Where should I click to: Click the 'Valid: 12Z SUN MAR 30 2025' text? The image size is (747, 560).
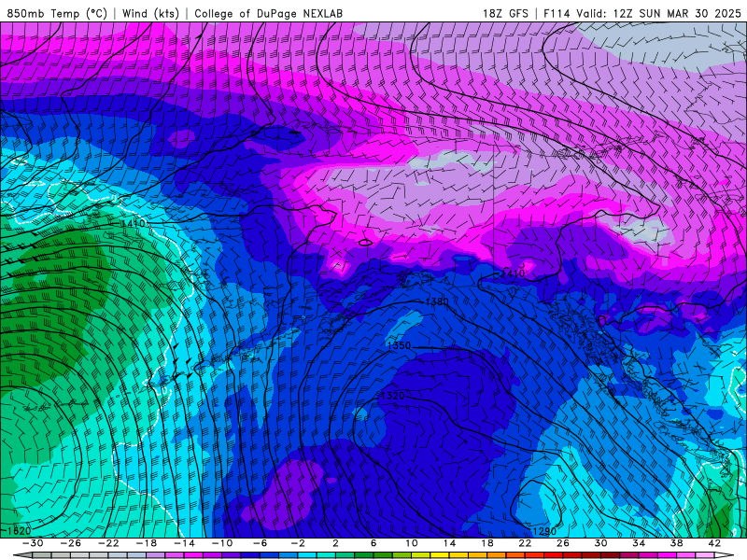click(658, 14)
